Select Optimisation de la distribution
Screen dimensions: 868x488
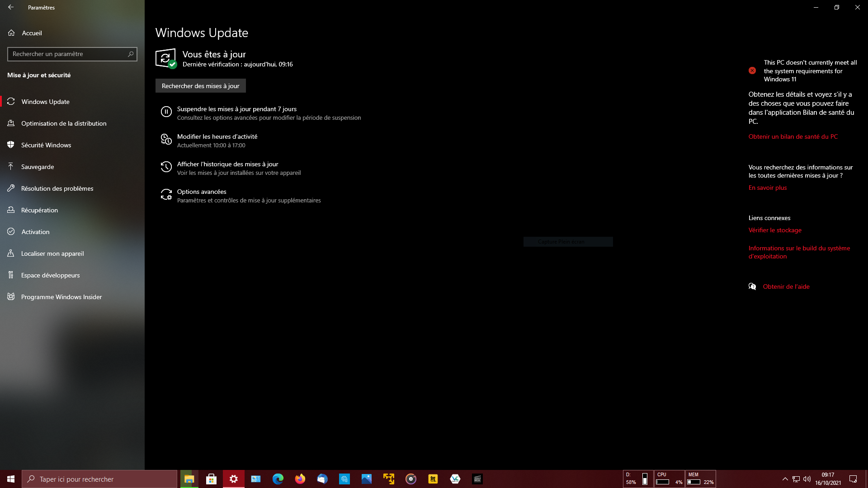pyautogui.click(x=64, y=123)
